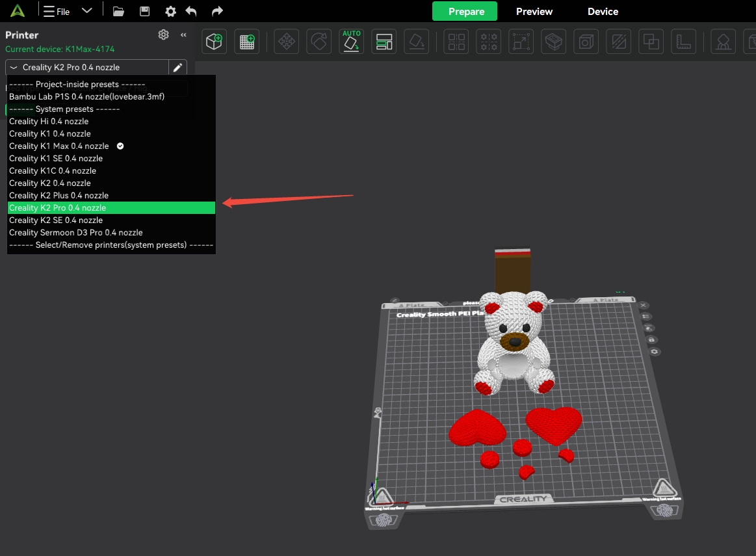Toggle the plate lock icon
The width and height of the screenshot is (756, 556).
tap(651, 339)
